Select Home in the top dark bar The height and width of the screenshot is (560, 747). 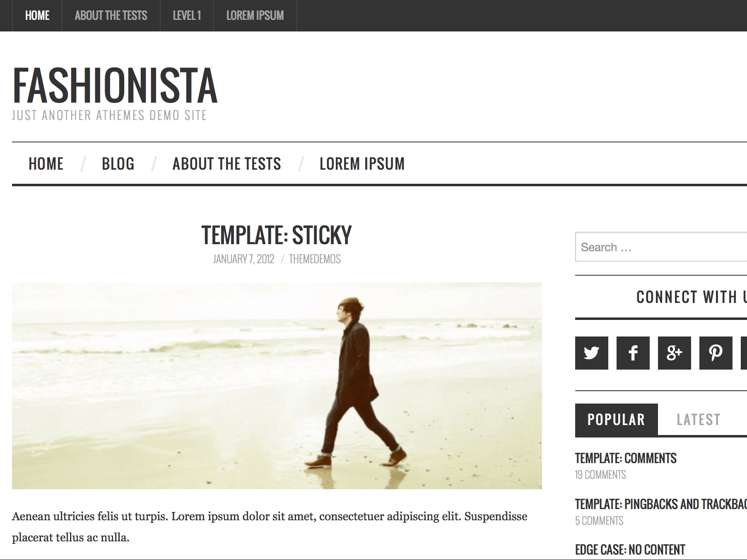pos(37,16)
